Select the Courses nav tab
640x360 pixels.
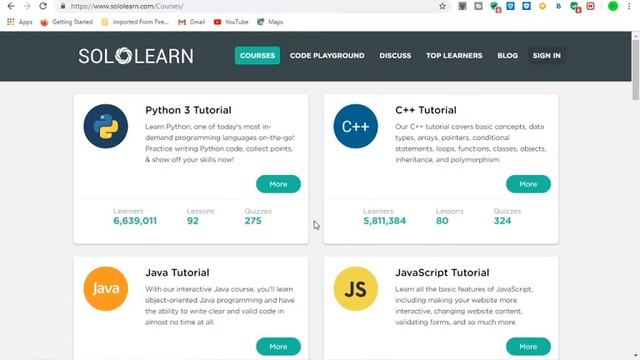click(x=257, y=56)
